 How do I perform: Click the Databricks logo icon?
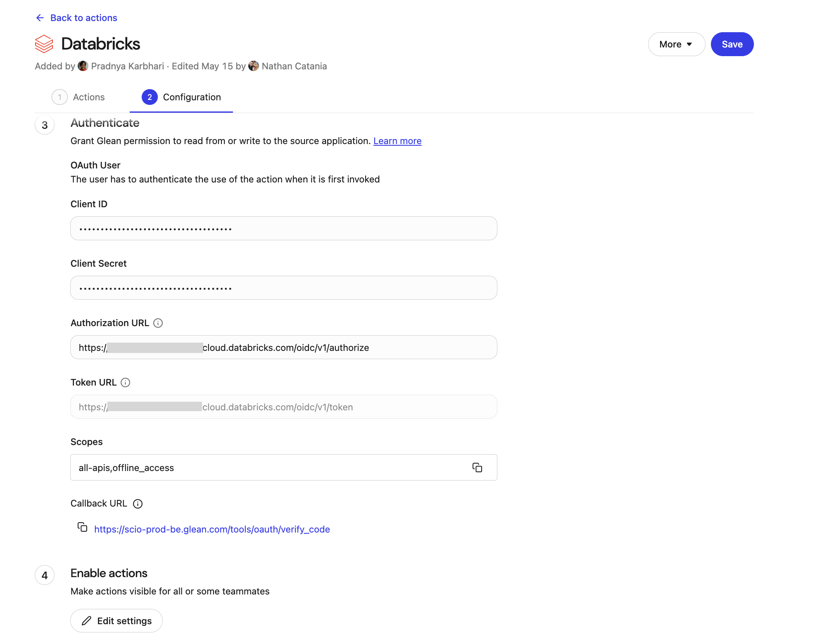pyautogui.click(x=44, y=44)
